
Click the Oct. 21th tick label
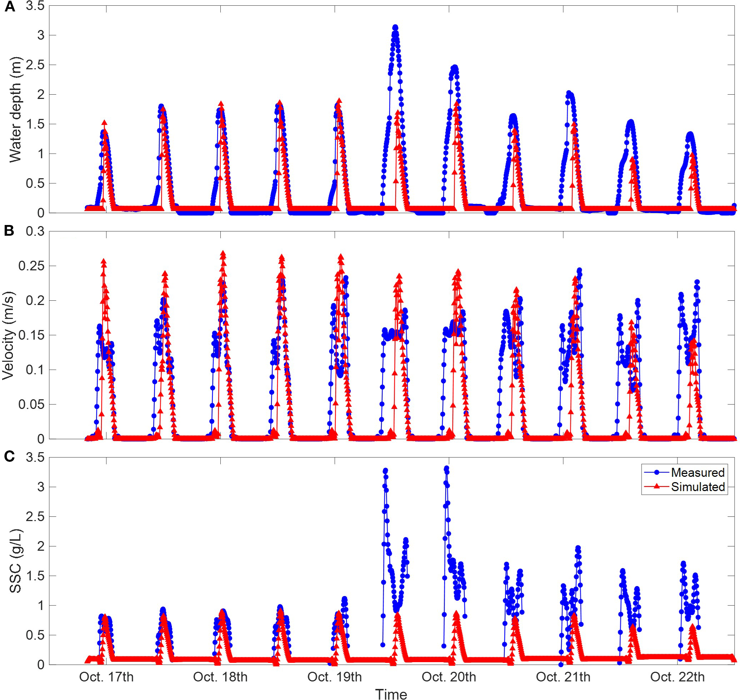point(563,676)
